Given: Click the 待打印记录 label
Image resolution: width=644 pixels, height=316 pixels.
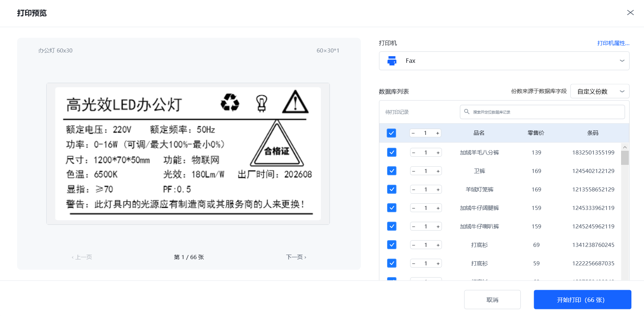Looking at the screenshot, I should [x=397, y=112].
